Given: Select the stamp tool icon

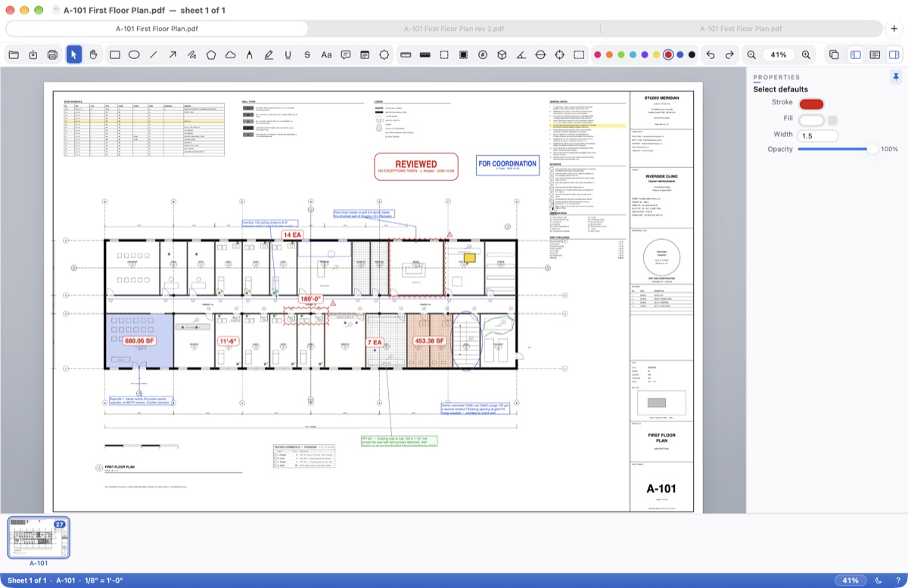Looking at the screenshot, I should pos(384,54).
